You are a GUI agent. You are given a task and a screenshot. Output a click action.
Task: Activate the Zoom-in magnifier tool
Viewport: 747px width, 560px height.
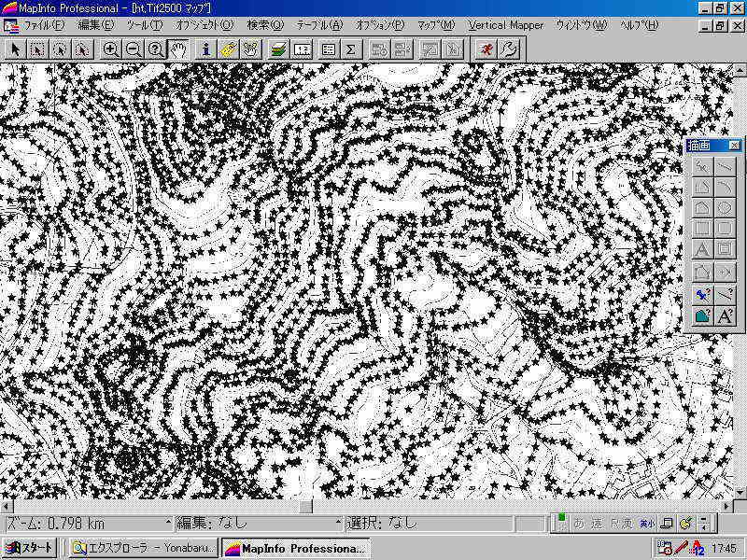pyautogui.click(x=111, y=49)
